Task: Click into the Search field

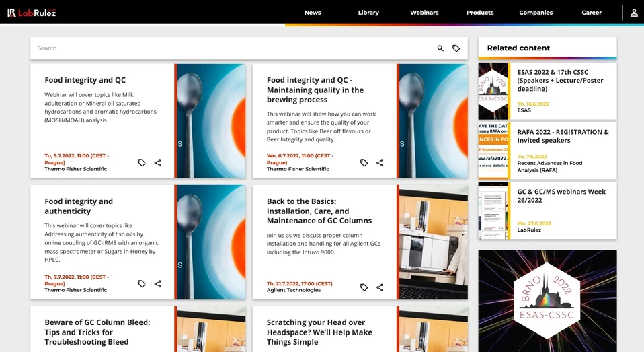Action: (x=234, y=48)
